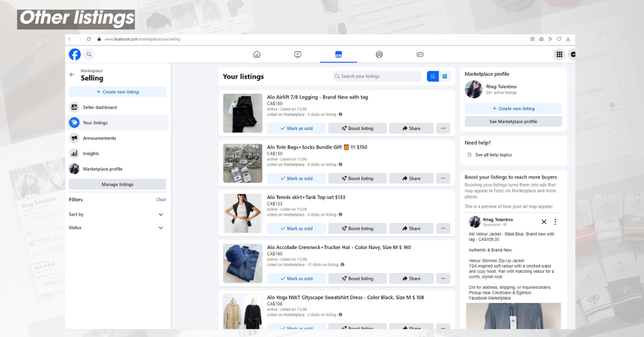Screen dimensions: 644x337
Task: Boost the Alo Tennis skirt set listing
Action: [x=357, y=229]
